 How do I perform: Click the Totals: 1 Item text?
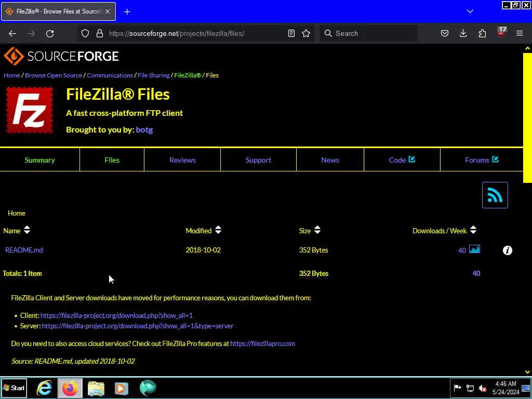tap(22, 273)
